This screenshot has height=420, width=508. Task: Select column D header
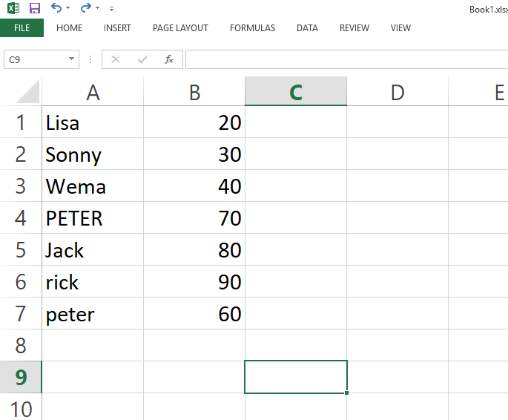click(398, 92)
